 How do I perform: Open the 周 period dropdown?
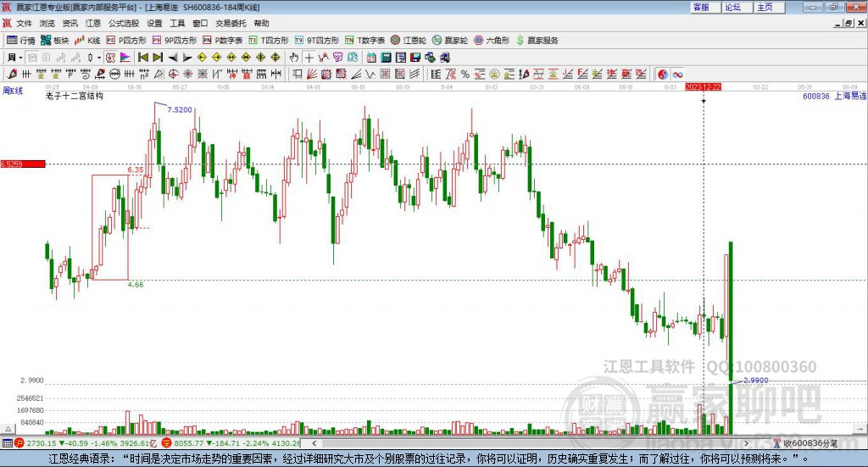(x=15, y=58)
